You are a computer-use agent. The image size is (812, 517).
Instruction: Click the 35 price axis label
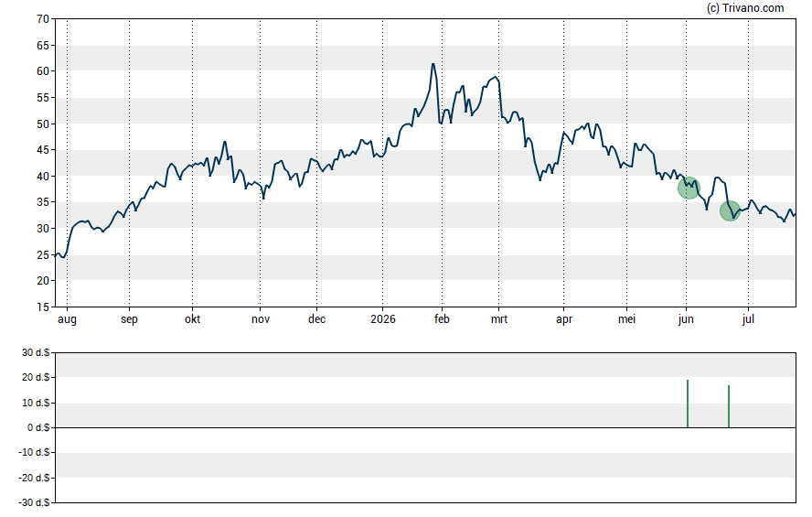[x=43, y=202]
